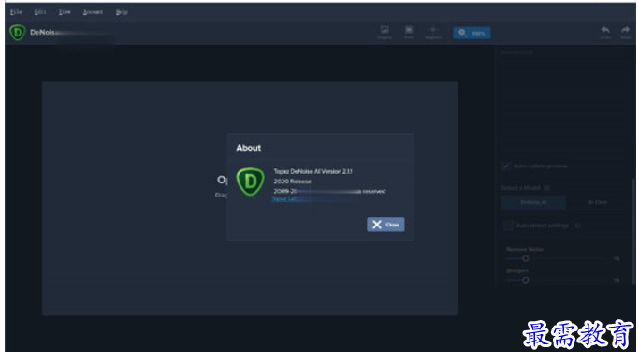Image resolution: width=639 pixels, height=364 pixels.
Task: Select the single View icon in the toolbar
Action: 408,32
